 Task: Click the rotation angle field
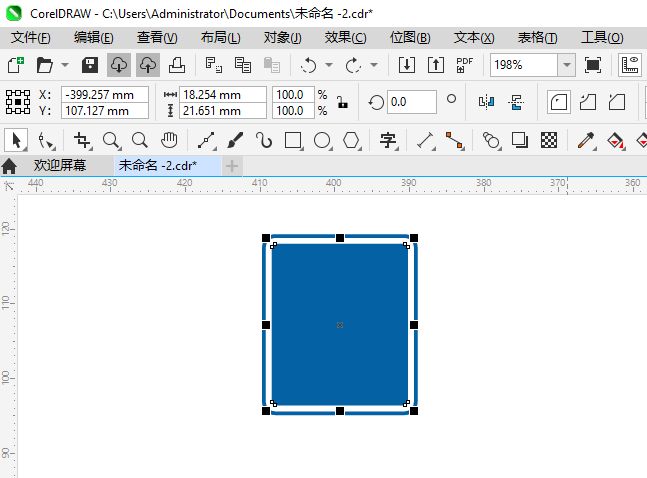(411, 102)
